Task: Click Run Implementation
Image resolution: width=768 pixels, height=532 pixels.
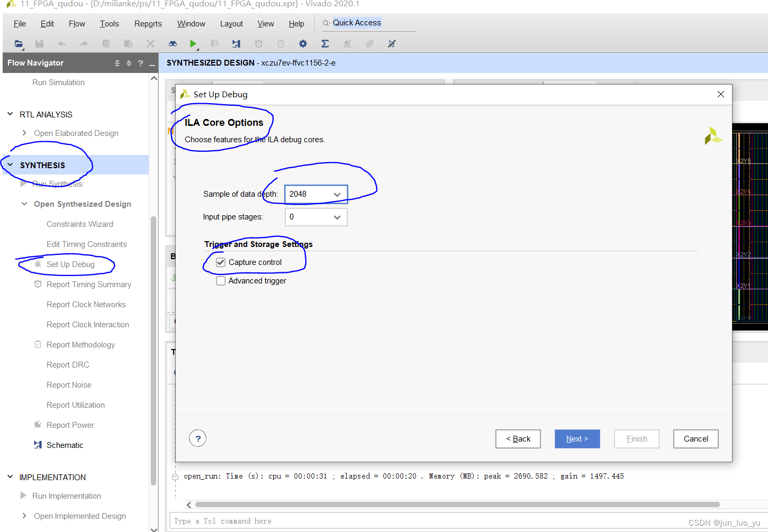Action: click(x=67, y=496)
